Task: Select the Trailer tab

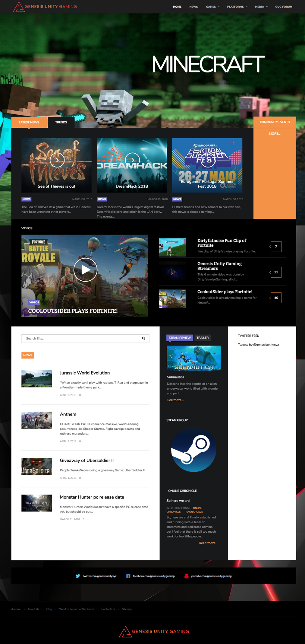Action: click(203, 338)
